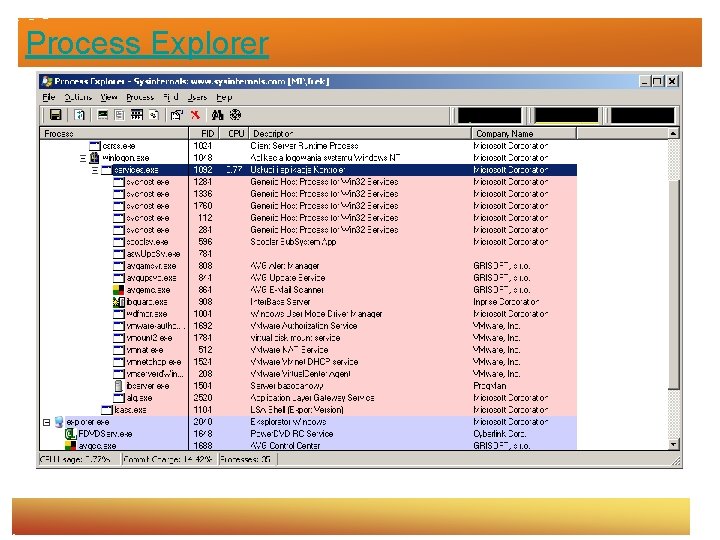Click the first black CPU graph in toolbar
Image resolution: width=720 pixels, height=540 pixels.
pos(489,115)
